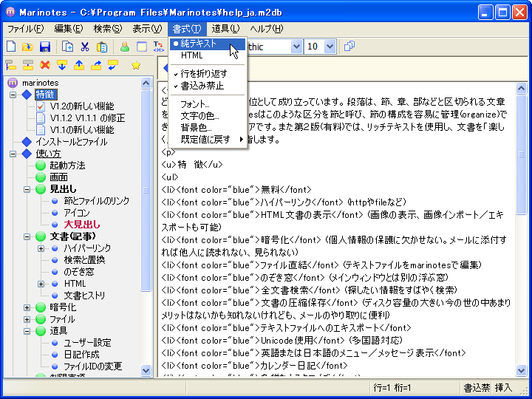Click the T/H text-HTML switch icon
532x399 pixels.
(x=158, y=47)
